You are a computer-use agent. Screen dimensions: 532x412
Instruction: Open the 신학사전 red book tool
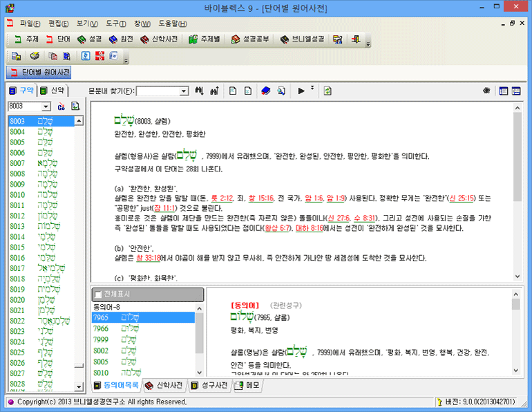point(159,39)
